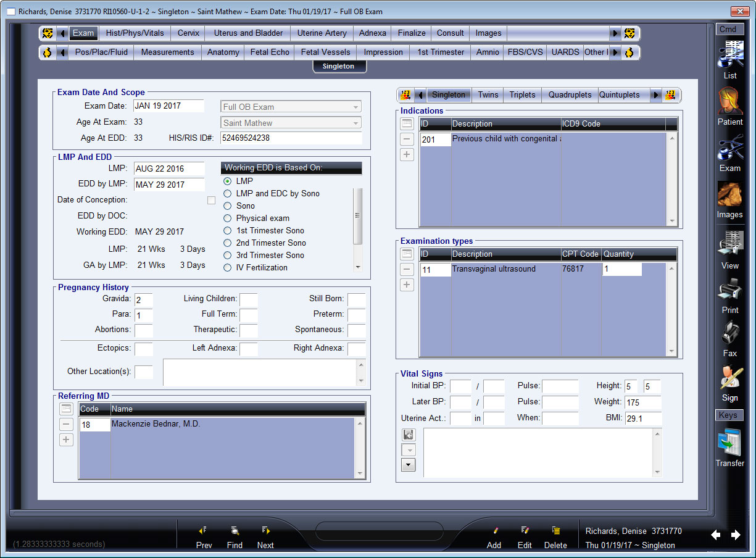This screenshot has height=558, width=756.
Task: Select LMP radio button
Action: (x=228, y=181)
